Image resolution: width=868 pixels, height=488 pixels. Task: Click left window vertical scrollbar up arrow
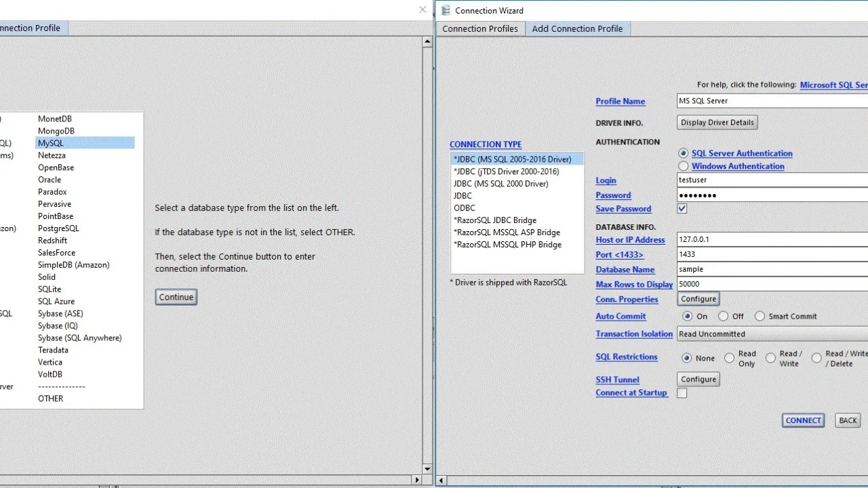pos(427,42)
